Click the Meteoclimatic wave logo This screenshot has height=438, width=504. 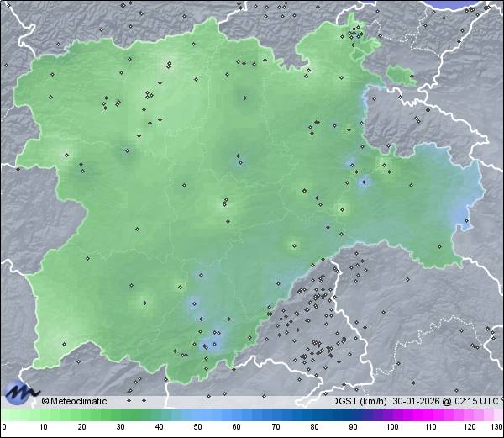21,392
